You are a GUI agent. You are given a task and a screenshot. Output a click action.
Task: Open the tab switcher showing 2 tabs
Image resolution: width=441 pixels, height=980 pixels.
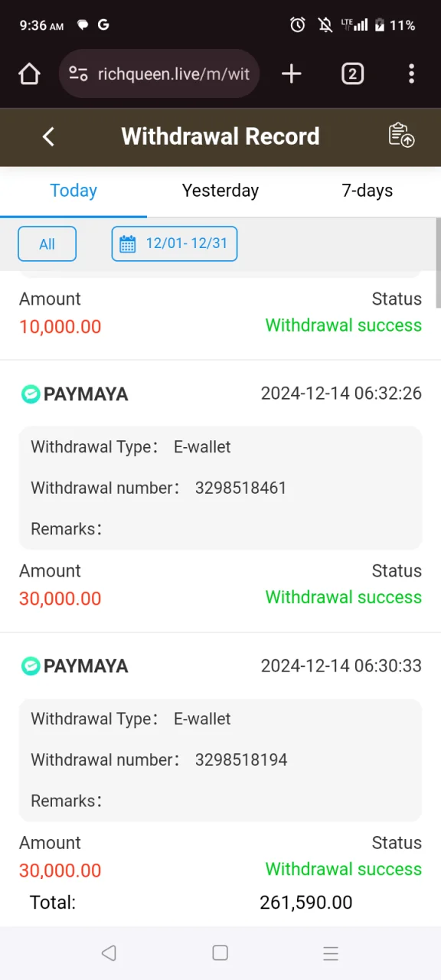tap(352, 73)
